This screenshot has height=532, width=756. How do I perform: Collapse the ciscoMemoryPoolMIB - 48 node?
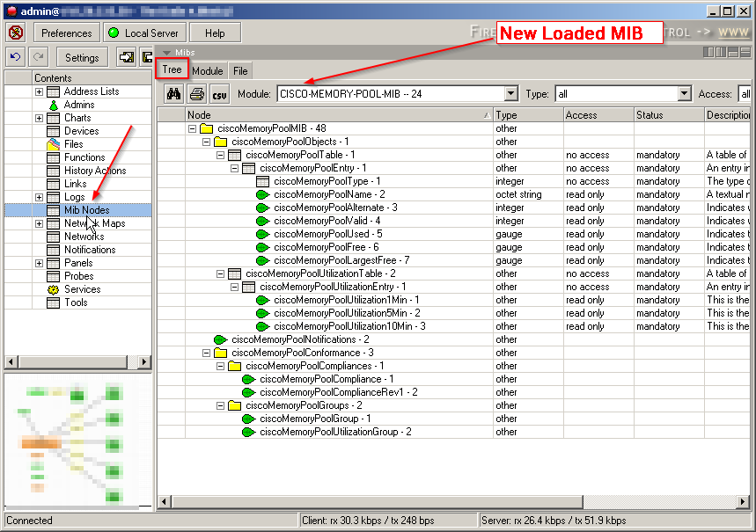(192, 128)
